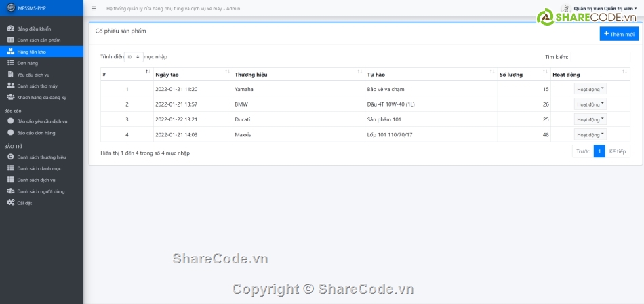Select Hàng tồn kho menu item
Viewport: 644px width, 304px height.
point(32,52)
